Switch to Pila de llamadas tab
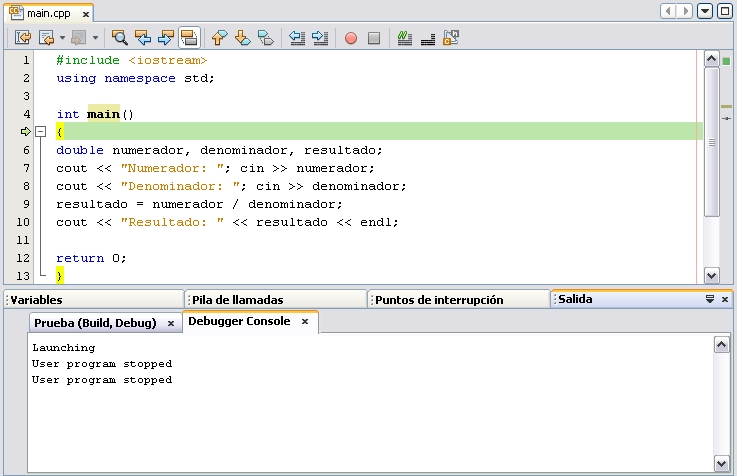Viewport: 737px width, 476px height. 237,299
